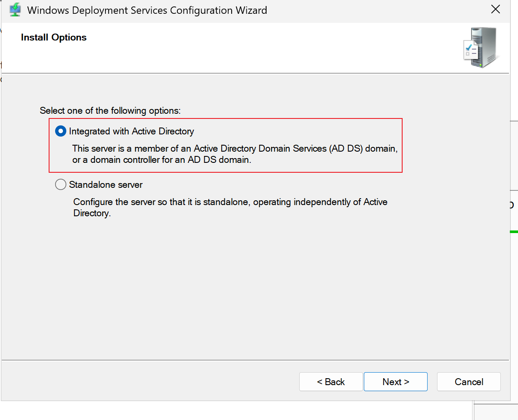Select the Standalone server radio button
Screen dimensions: 518x420
61,185
